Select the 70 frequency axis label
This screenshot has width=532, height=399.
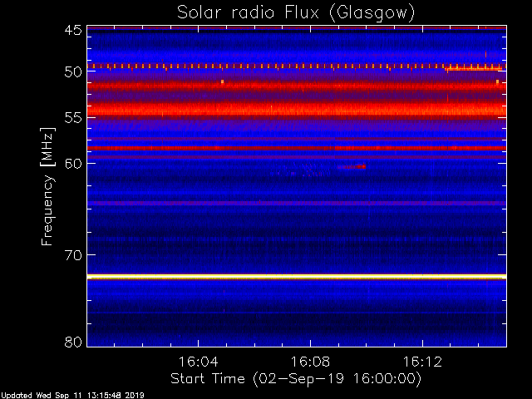73,255
